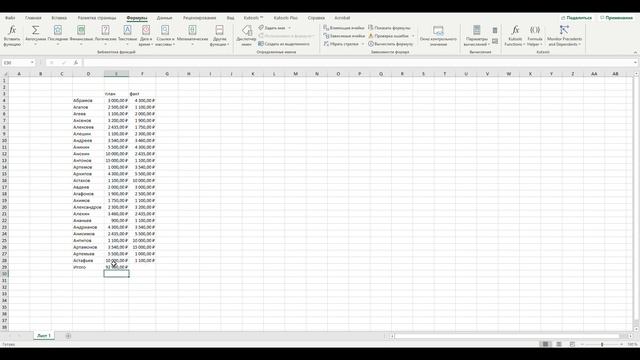The height and width of the screenshot is (360, 640).
Task: Open Calculation Options
Action: [476, 35]
